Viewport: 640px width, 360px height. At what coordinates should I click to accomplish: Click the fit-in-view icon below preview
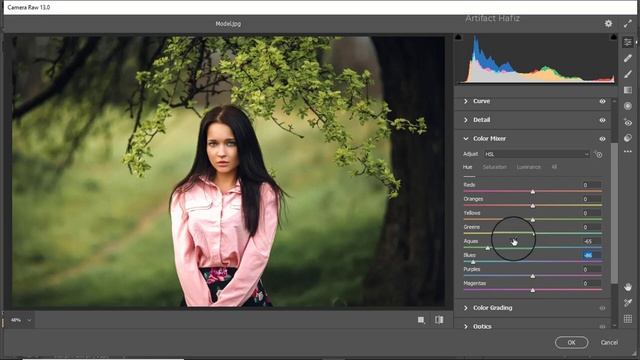pos(421,320)
